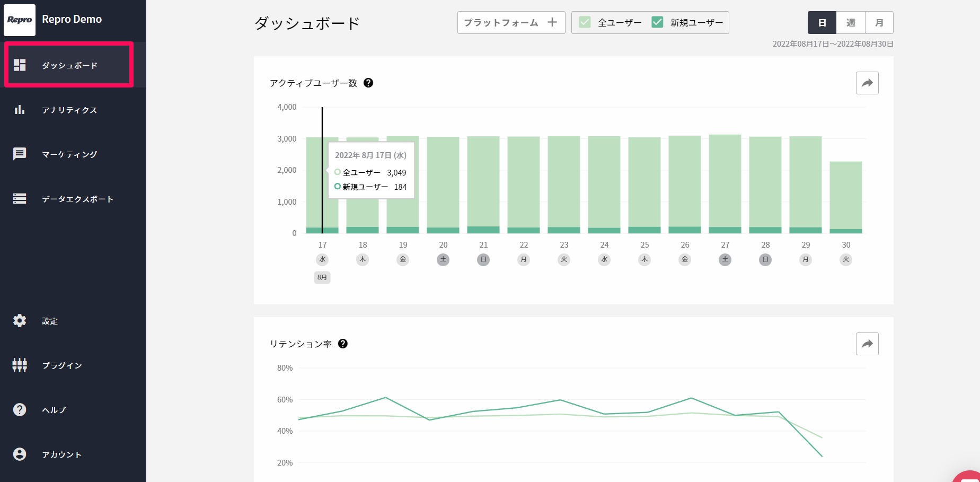The width and height of the screenshot is (980, 482).
Task: Open the アナリティクス menu item
Action: 73,110
